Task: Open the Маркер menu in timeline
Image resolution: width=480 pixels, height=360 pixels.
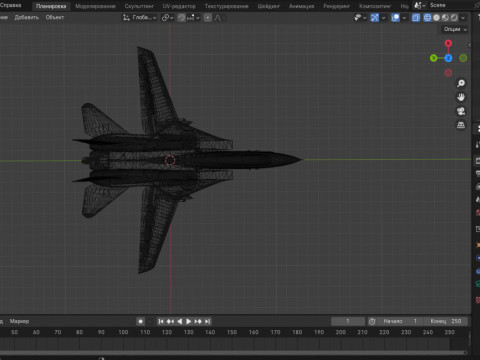Action: click(x=19, y=321)
